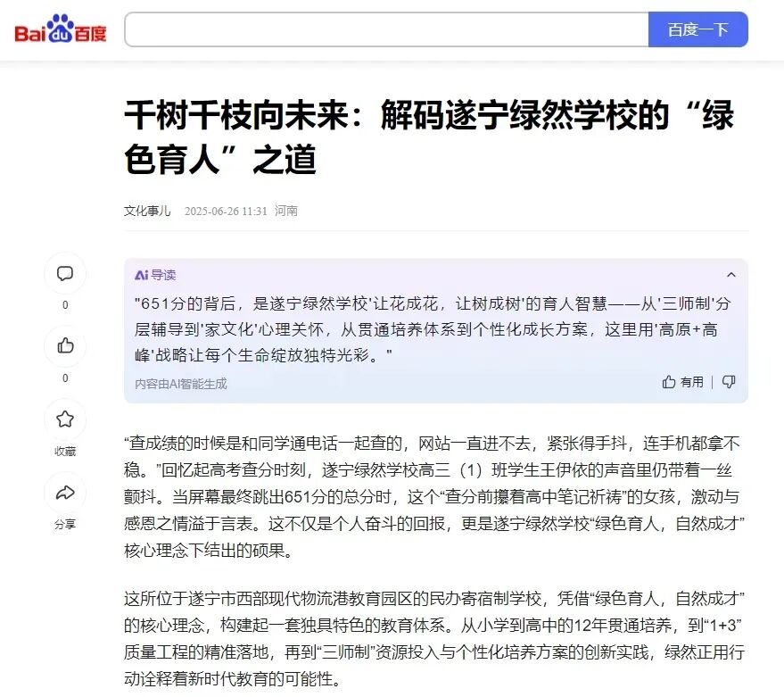
Task: Click the 分享 share arrow icon
Action: click(x=64, y=492)
